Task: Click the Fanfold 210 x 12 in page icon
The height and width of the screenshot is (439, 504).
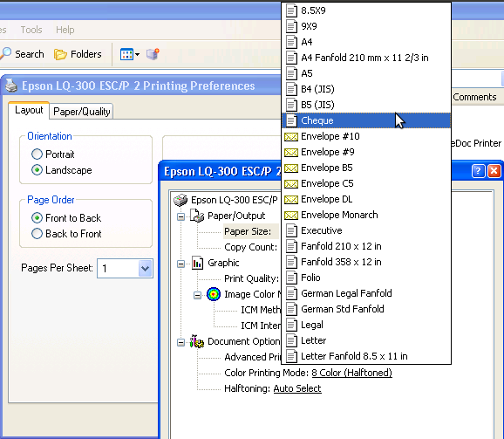Action: (x=291, y=246)
